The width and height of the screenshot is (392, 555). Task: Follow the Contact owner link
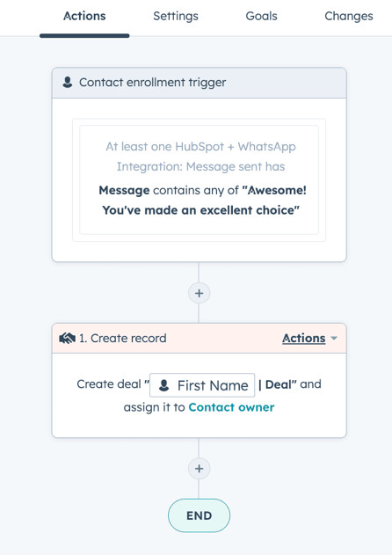click(231, 407)
